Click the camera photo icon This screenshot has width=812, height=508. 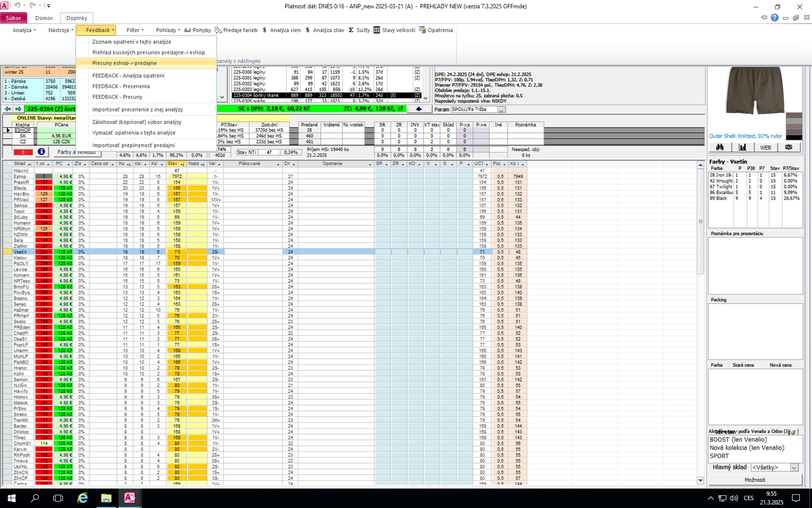tap(788, 147)
